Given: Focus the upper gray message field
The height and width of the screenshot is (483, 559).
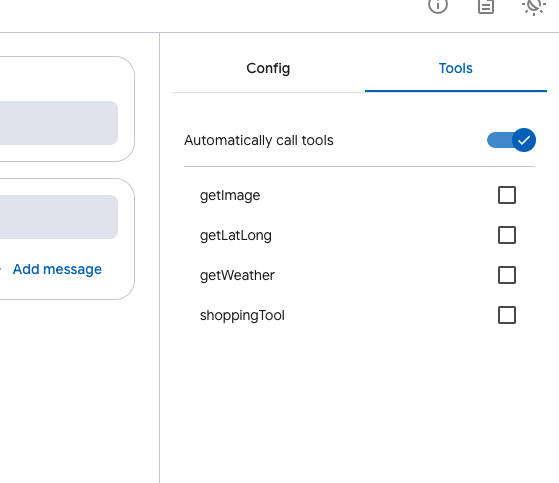Looking at the screenshot, I should pyautogui.click(x=59, y=123).
